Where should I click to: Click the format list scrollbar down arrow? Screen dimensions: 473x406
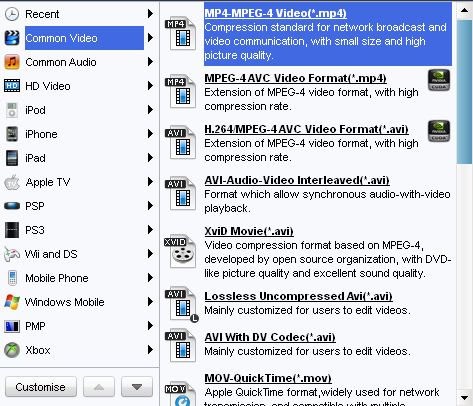464,397
